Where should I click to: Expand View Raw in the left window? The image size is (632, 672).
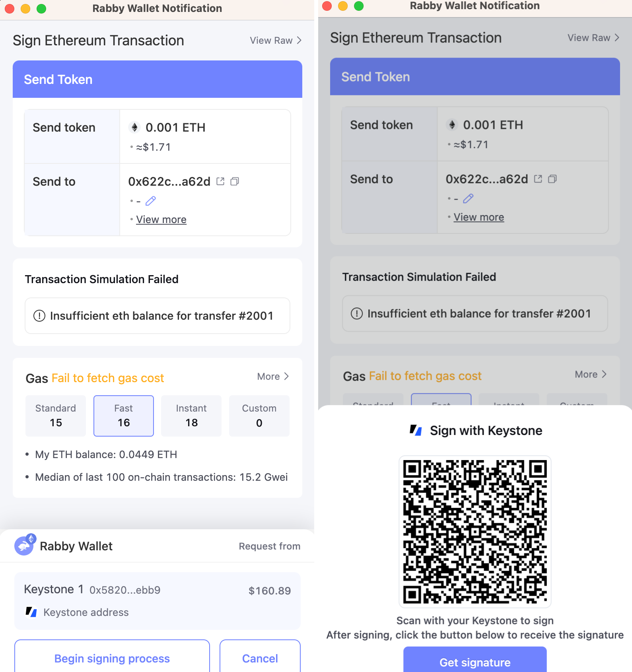click(275, 41)
